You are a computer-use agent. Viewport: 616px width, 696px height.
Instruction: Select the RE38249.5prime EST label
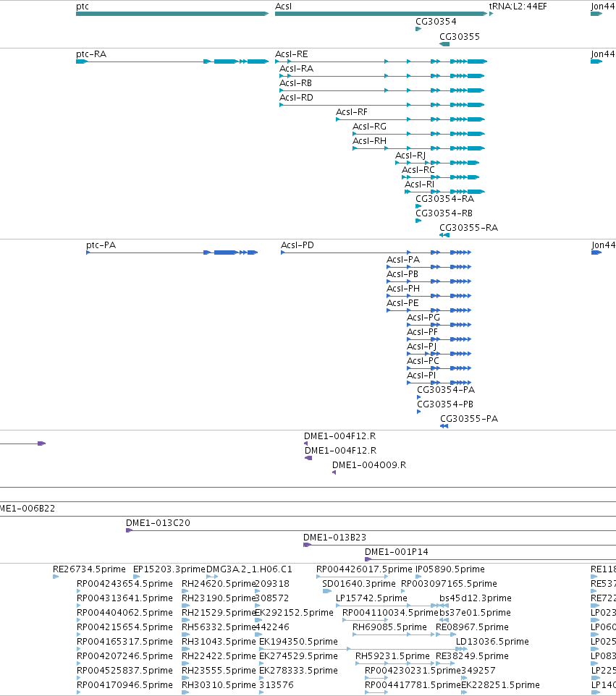click(x=472, y=656)
